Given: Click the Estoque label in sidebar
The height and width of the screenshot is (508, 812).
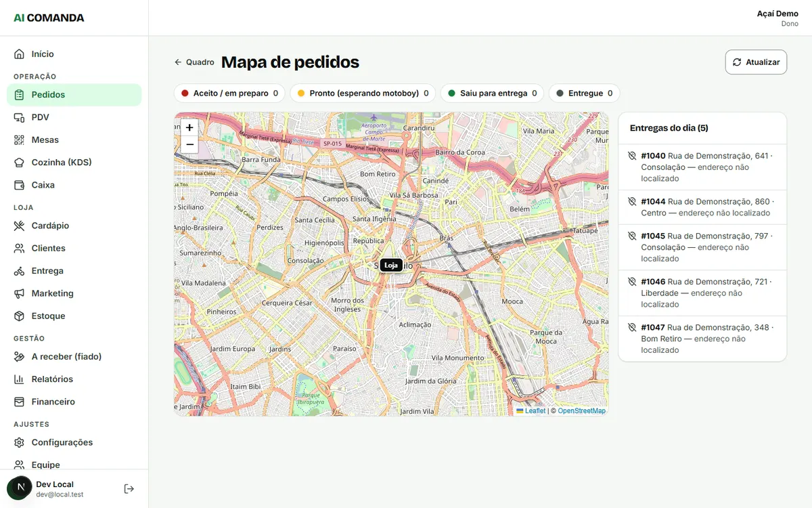Looking at the screenshot, I should (48, 316).
